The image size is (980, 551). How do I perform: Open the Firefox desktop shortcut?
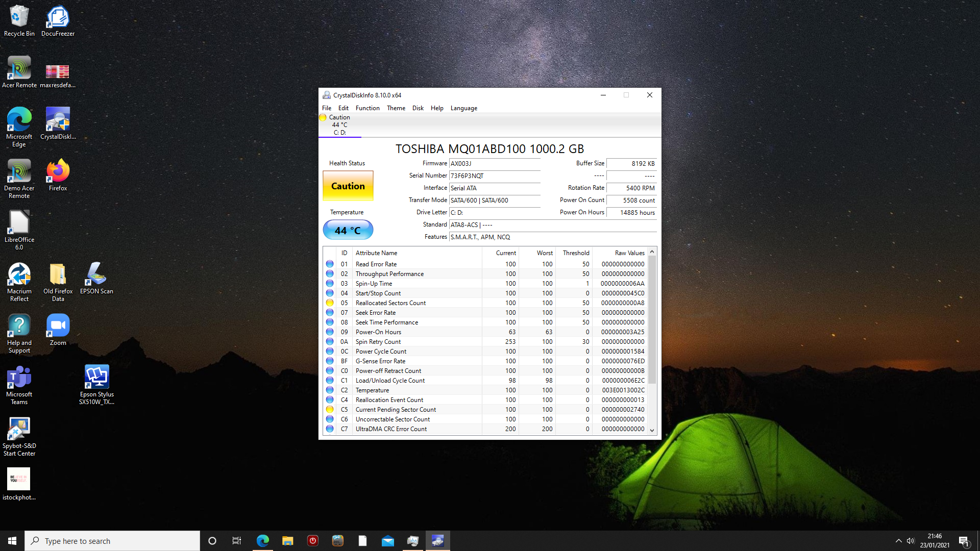pyautogui.click(x=58, y=175)
